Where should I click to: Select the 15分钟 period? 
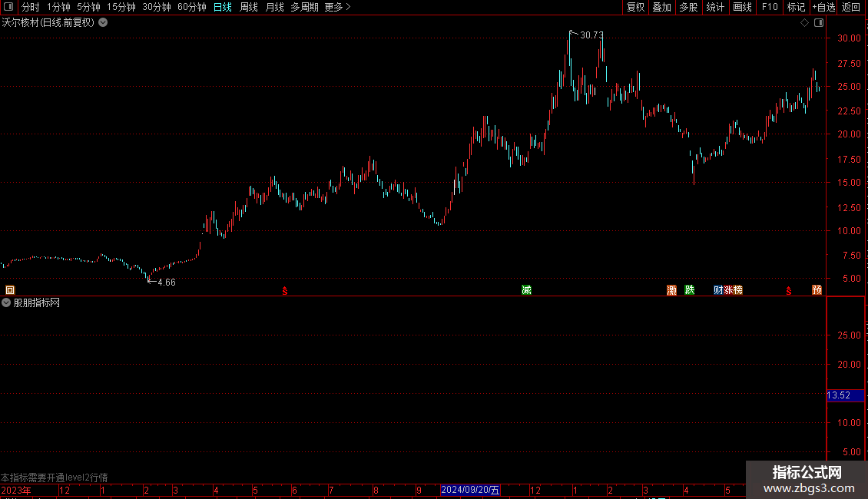point(121,7)
